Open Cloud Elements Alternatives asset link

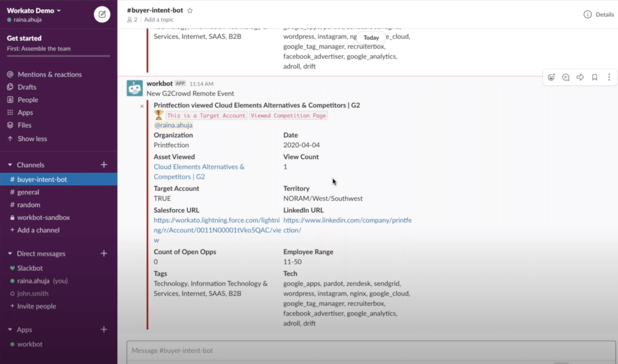pyautogui.click(x=199, y=171)
